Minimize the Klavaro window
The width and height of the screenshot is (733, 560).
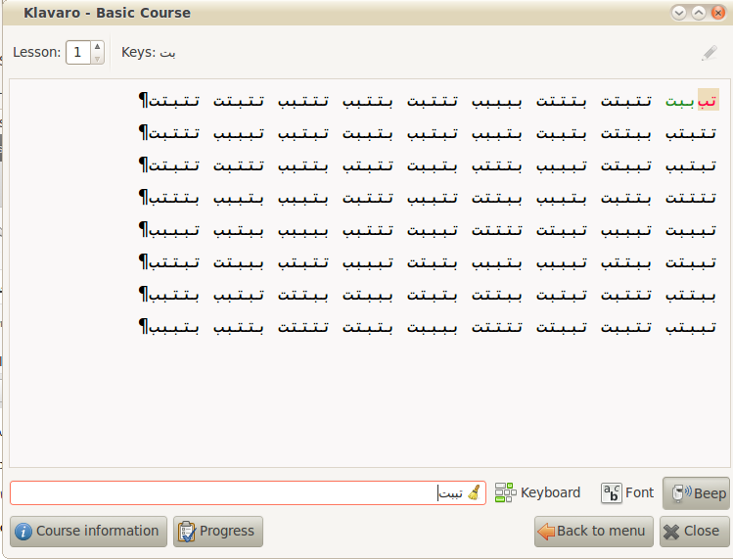[x=678, y=13]
